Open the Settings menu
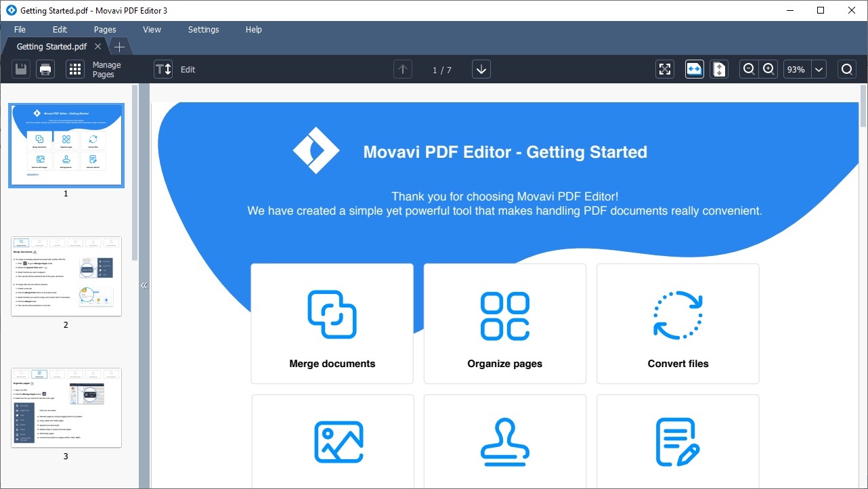This screenshot has width=868, height=489. click(203, 29)
